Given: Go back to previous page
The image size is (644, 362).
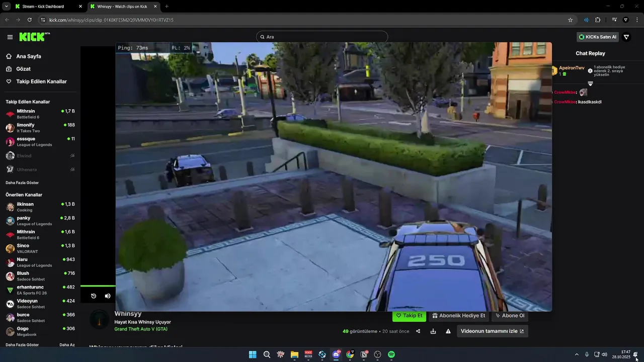Looking at the screenshot, I should pos(7,20).
